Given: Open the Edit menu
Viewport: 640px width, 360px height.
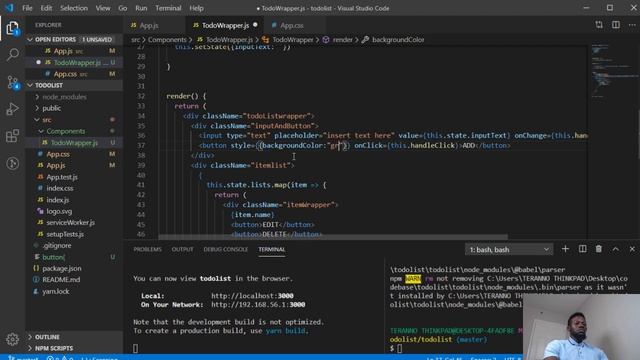Looking at the screenshot, I should coord(46,8).
